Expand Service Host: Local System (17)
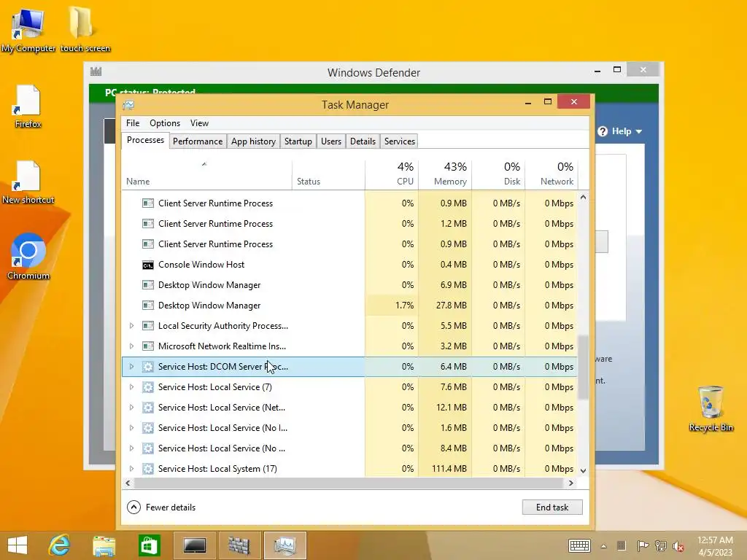 (131, 469)
